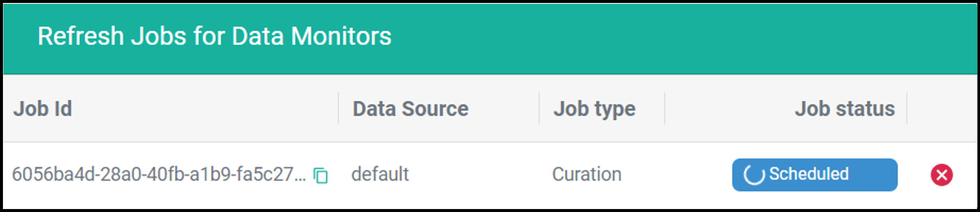Screen dimensions: 980x212
Task: Click the Refresh Jobs for Data Monitors title
Action: (214, 36)
